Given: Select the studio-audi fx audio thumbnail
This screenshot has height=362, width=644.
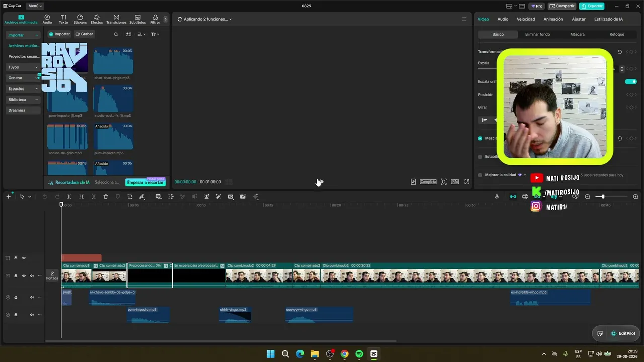Looking at the screenshot, I should point(113,99).
